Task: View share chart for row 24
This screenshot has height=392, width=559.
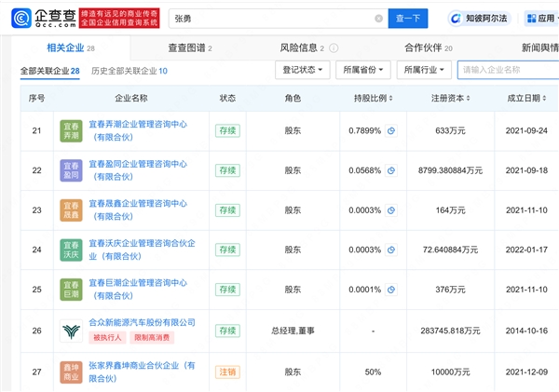Action: point(391,250)
